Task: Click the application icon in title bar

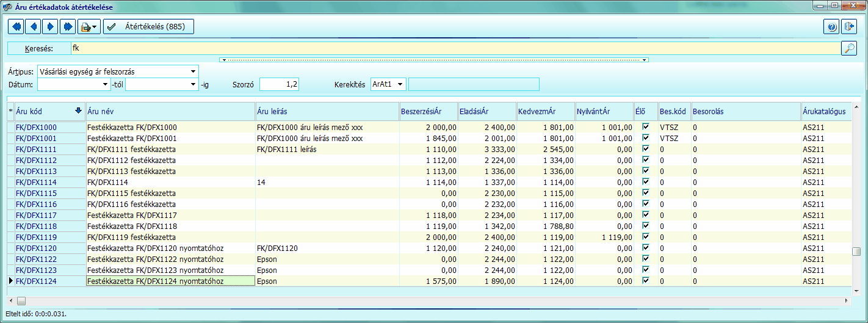Action: (7, 6)
